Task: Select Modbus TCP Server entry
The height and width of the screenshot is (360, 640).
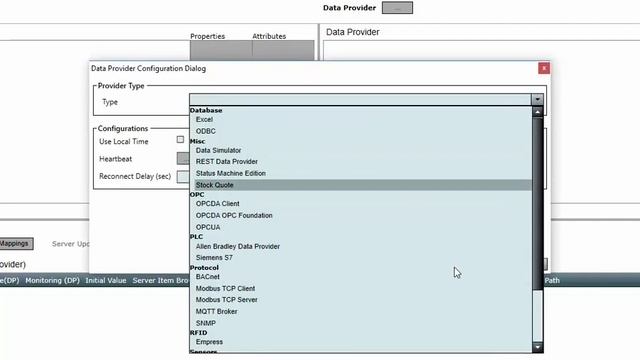Action: (227, 300)
